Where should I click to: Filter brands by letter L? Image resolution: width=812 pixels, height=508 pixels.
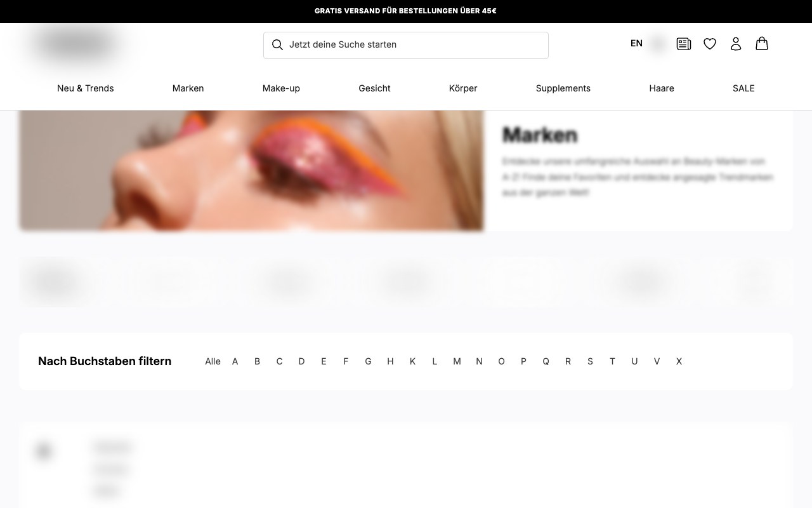pos(435,361)
